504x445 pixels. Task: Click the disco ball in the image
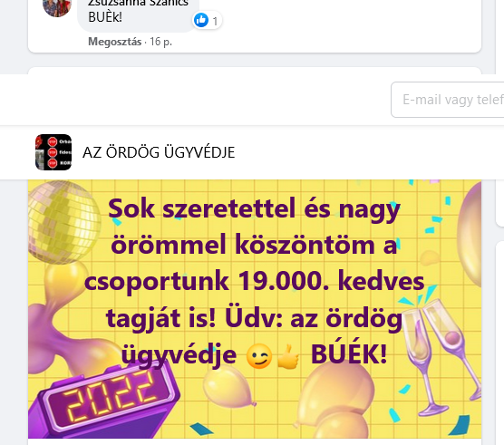(64, 222)
